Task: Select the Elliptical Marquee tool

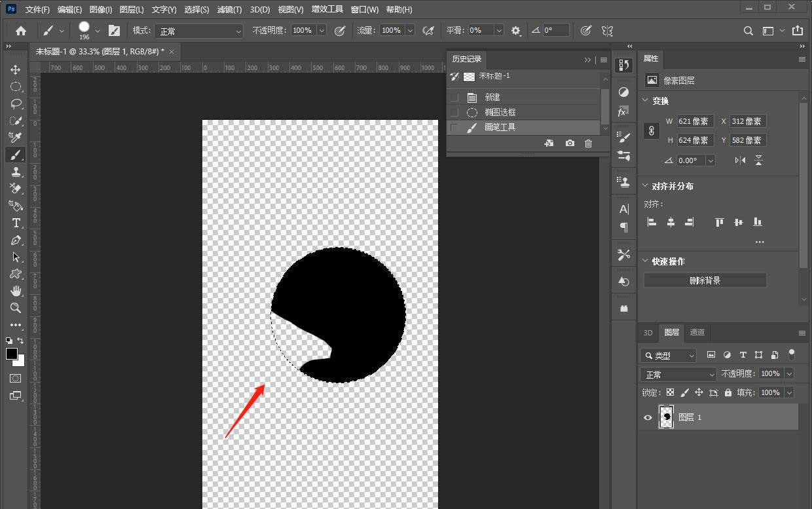Action: click(16, 86)
